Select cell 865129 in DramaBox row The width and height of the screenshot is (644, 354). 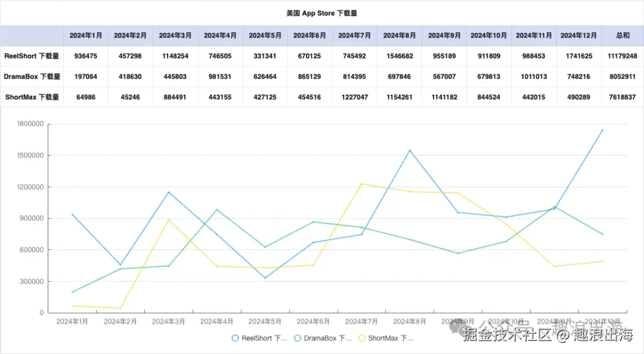[x=309, y=76]
